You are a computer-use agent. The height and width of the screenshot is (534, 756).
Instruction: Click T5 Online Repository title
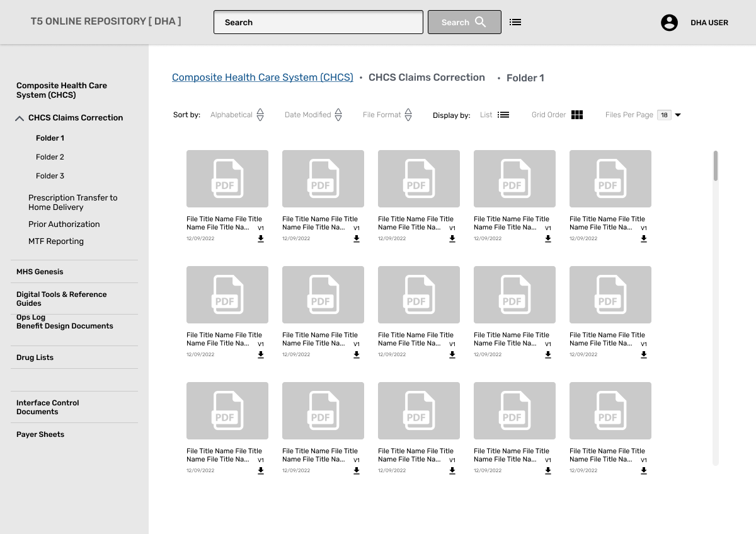click(x=106, y=21)
